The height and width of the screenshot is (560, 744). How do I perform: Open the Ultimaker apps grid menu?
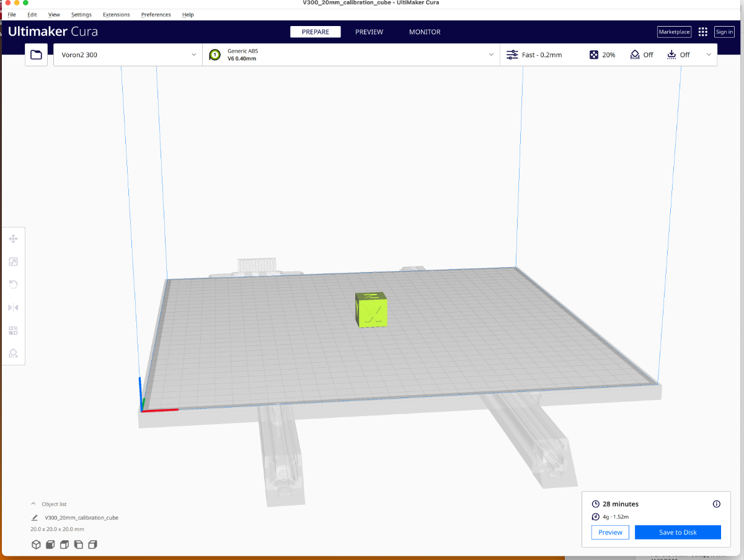tap(702, 32)
